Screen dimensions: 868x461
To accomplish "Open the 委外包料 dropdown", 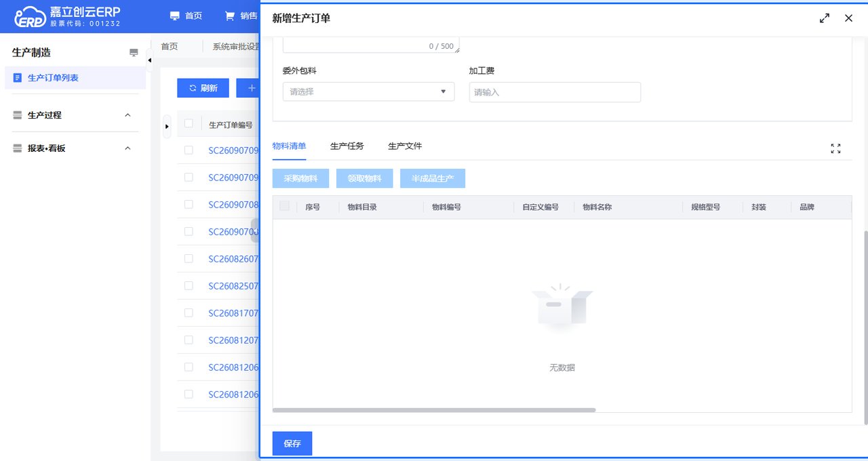I will click(x=368, y=92).
